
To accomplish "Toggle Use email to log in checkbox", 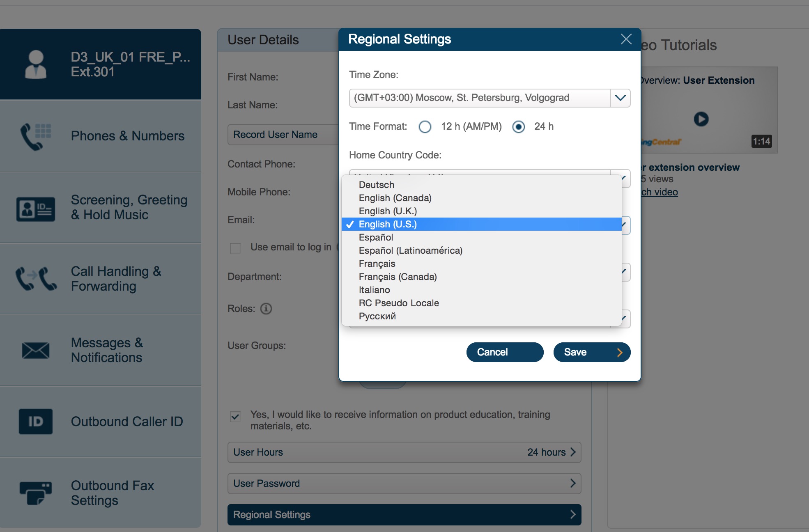I will tap(235, 248).
